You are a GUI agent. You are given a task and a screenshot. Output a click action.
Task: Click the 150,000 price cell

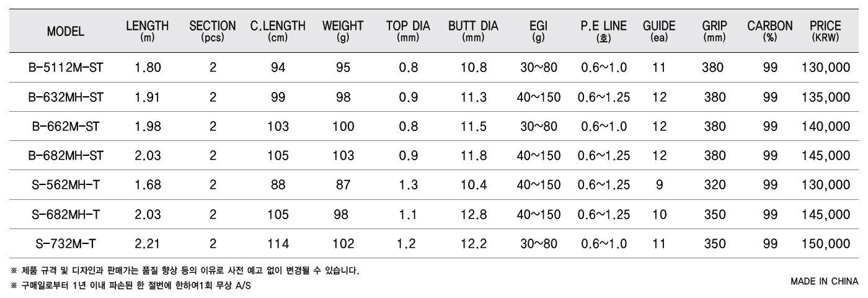(x=825, y=243)
